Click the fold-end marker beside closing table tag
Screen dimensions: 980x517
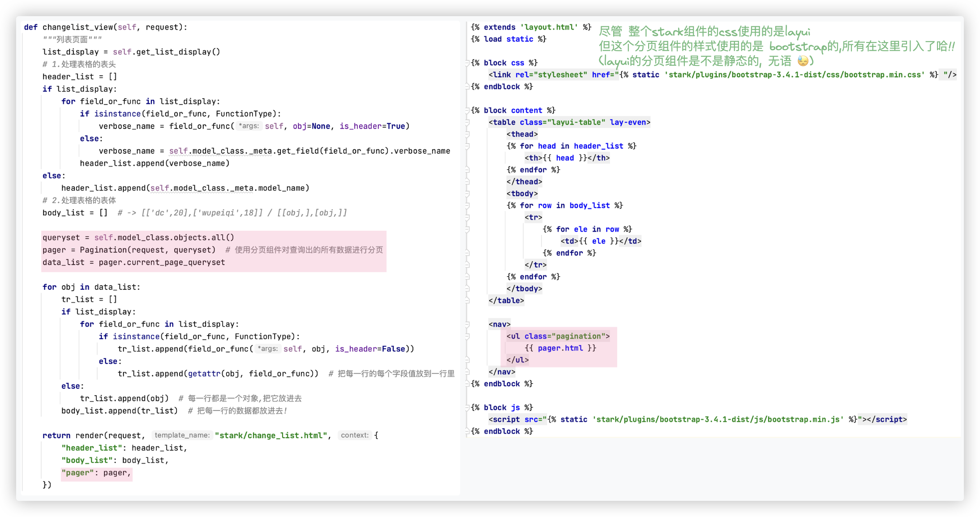click(467, 301)
